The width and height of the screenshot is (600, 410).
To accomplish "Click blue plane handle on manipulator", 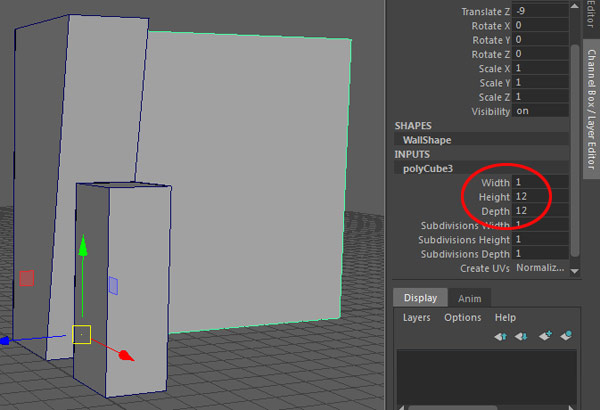I will [114, 286].
